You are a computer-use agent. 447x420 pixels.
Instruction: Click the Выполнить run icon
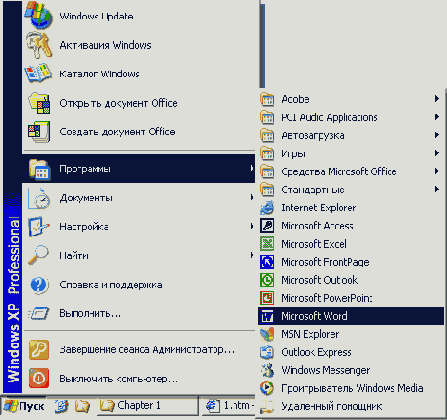tap(39, 314)
